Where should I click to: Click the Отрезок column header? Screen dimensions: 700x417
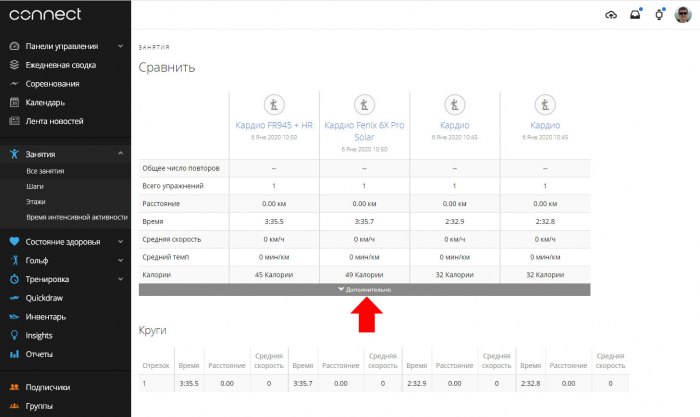(156, 366)
